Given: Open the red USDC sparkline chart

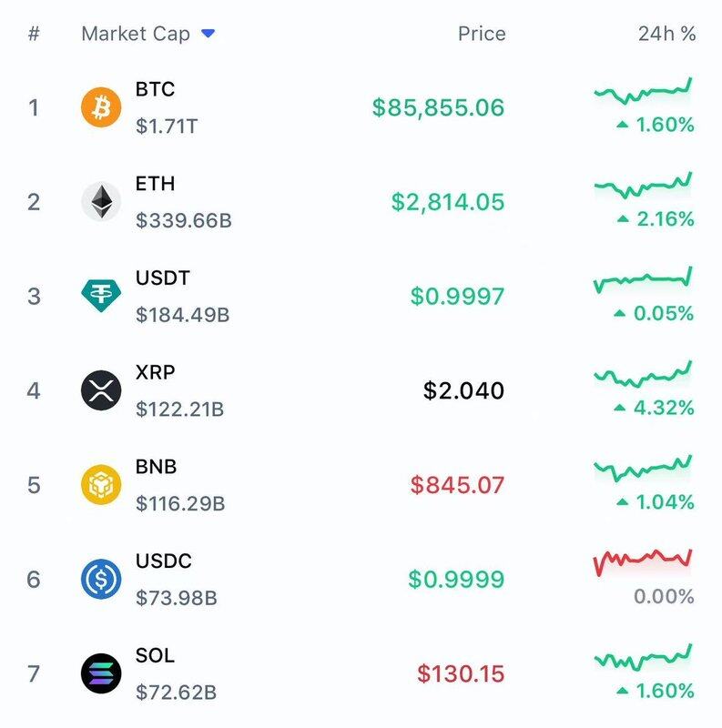Looking at the screenshot, I should point(643,562).
